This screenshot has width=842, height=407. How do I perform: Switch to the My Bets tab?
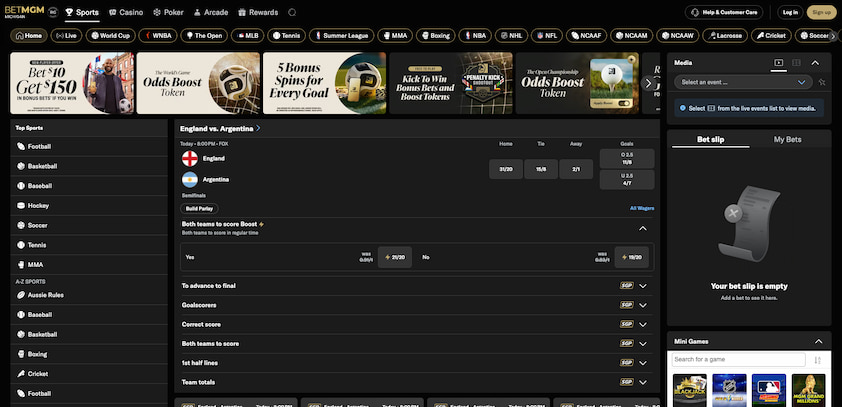(x=787, y=140)
